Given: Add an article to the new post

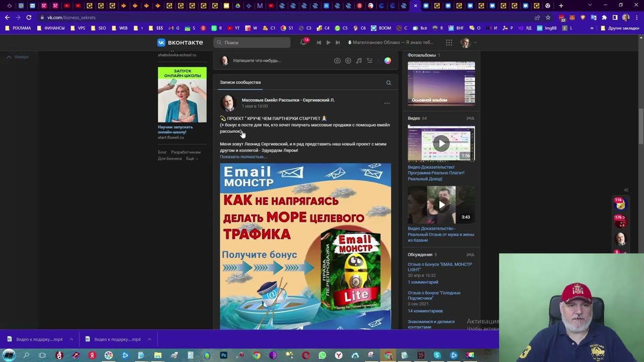Looking at the screenshot, I should (x=370, y=61).
